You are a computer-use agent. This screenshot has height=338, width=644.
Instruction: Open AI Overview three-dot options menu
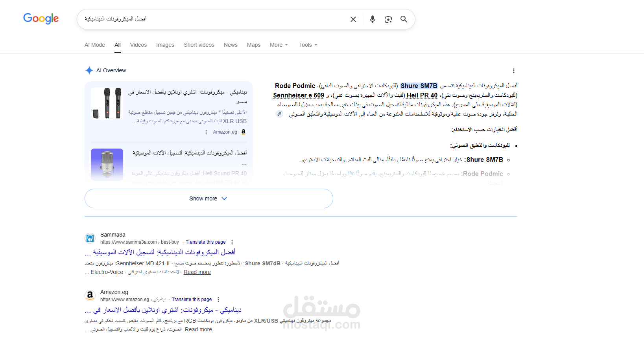tap(513, 71)
